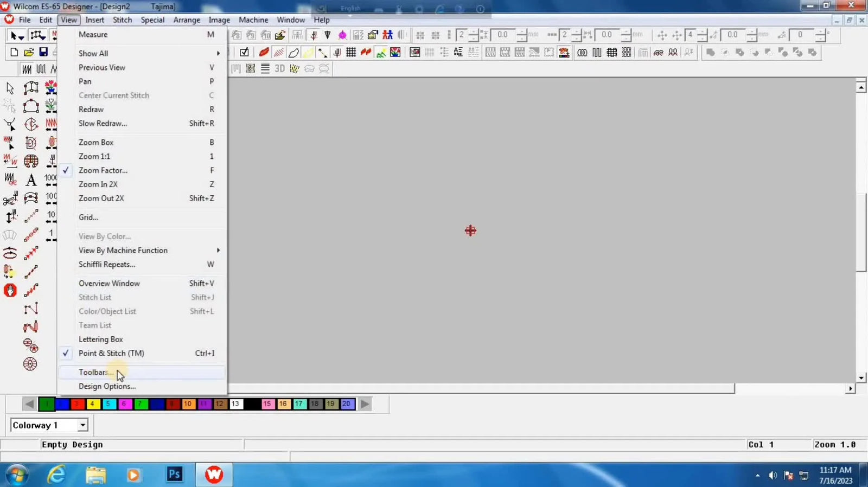
Task: Select pink color swatch number 15
Action: [x=267, y=403]
